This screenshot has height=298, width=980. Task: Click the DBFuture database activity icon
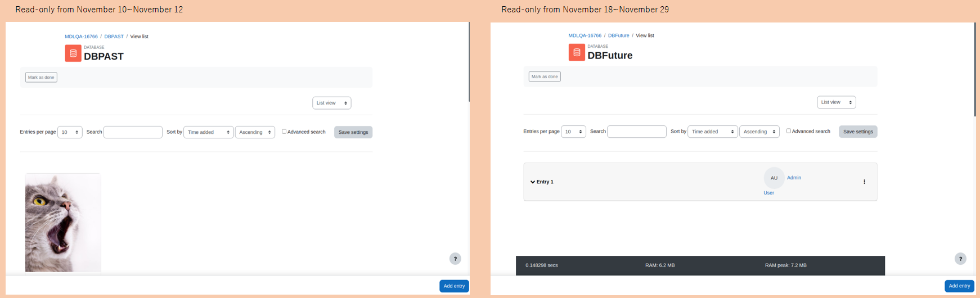click(577, 52)
